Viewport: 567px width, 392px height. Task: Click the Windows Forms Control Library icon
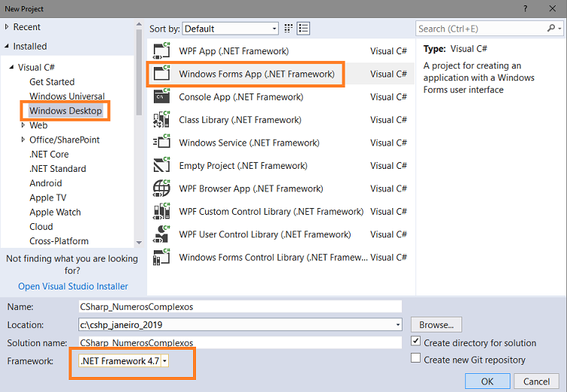(161, 257)
